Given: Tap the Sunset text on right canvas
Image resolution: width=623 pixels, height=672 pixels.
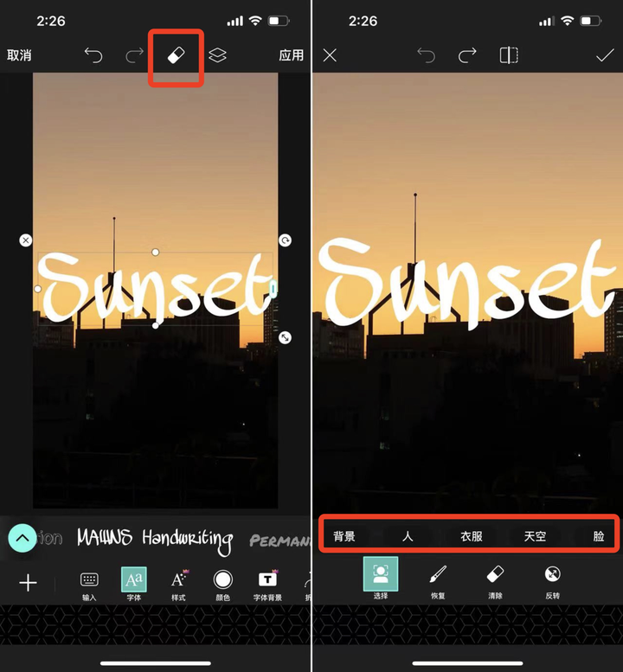Looking at the screenshot, I should point(467,284).
